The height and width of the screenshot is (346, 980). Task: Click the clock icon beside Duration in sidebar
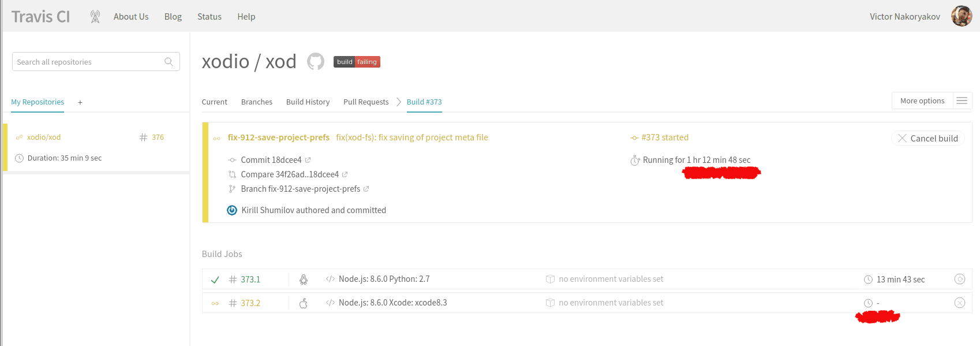point(19,158)
